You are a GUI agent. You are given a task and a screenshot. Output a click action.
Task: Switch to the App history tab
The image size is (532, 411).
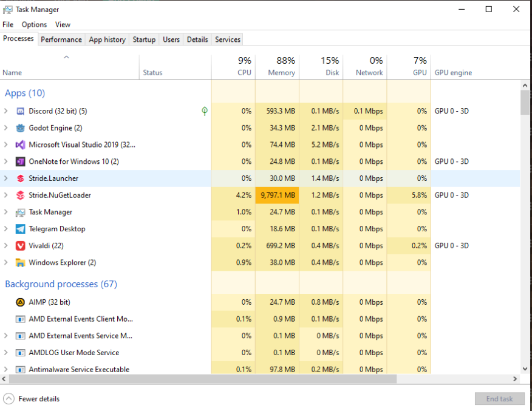[107, 39]
